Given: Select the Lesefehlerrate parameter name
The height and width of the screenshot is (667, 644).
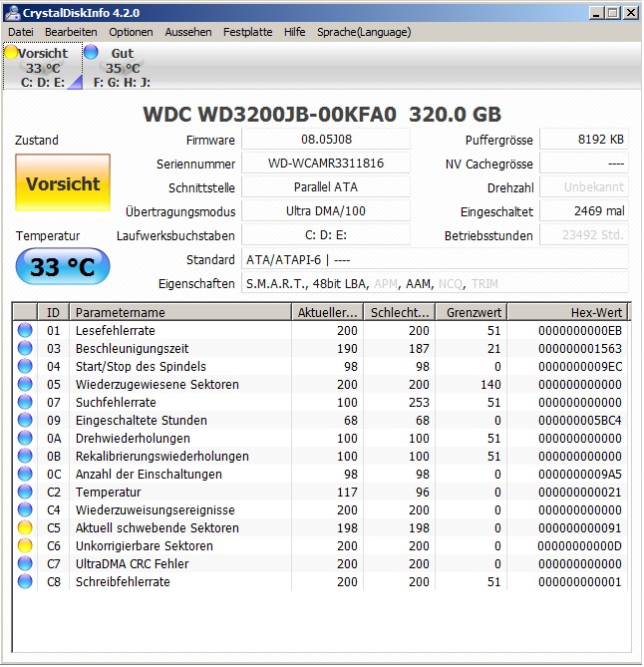Looking at the screenshot, I should (x=116, y=331).
